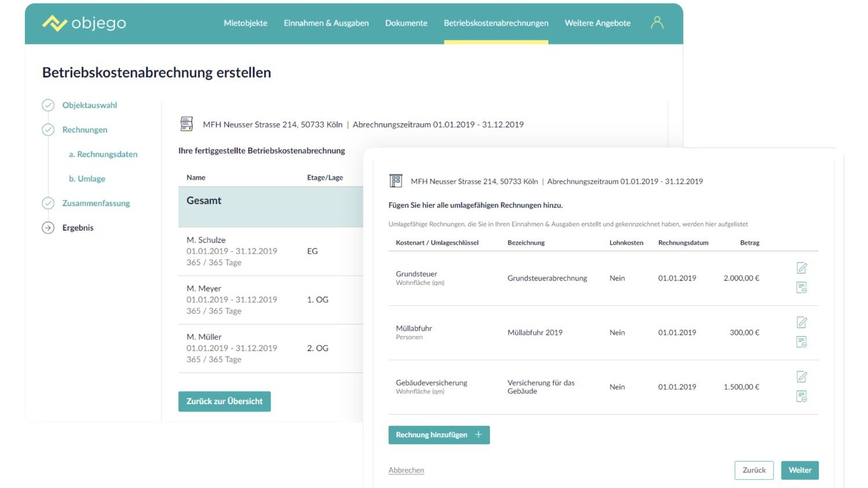868x488 pixels.
Task: Click the EG floor cell
Action: pos(312,251)
